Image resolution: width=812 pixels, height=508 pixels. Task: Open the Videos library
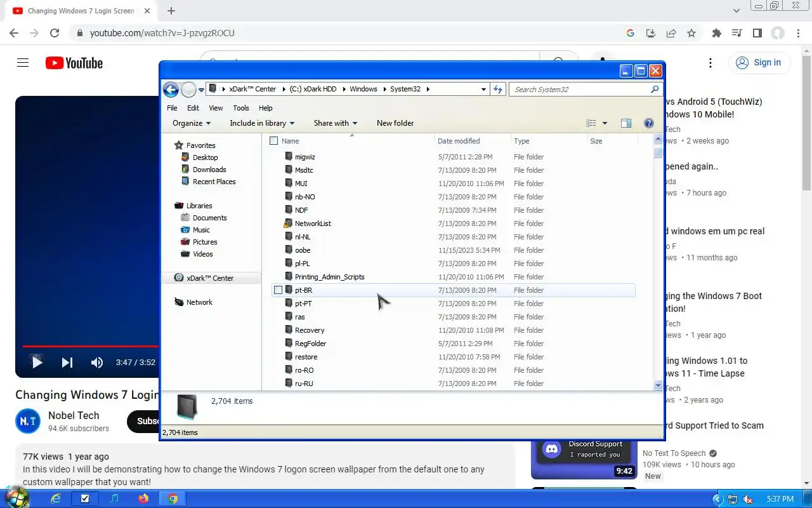[202, 254]
